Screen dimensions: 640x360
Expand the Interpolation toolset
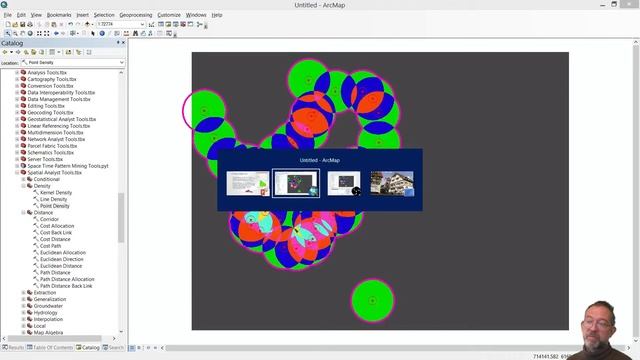[x=23, y=319]
